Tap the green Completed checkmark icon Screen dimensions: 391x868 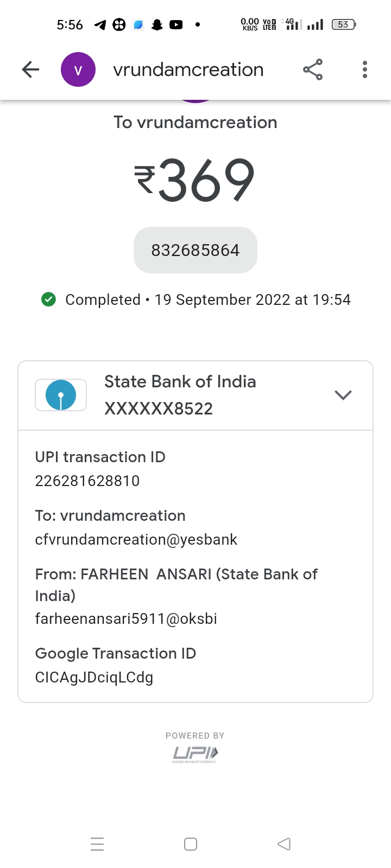tap(49, 299)
